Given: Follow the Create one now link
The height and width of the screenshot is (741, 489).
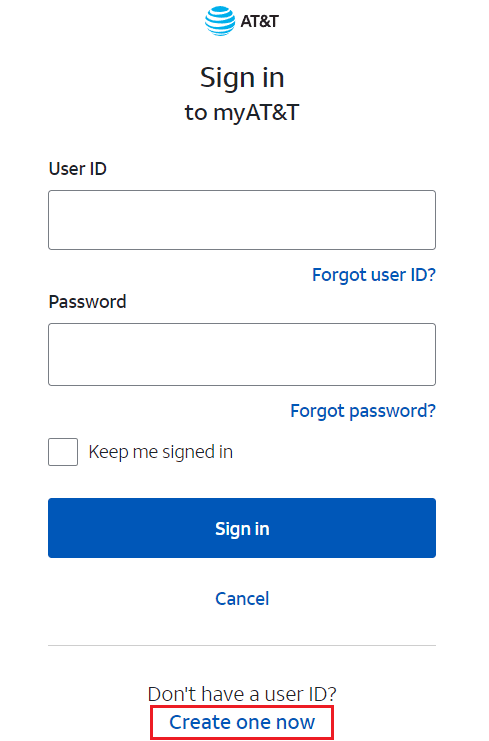Looking at the screenshot, I should click(x=242, y=722).
